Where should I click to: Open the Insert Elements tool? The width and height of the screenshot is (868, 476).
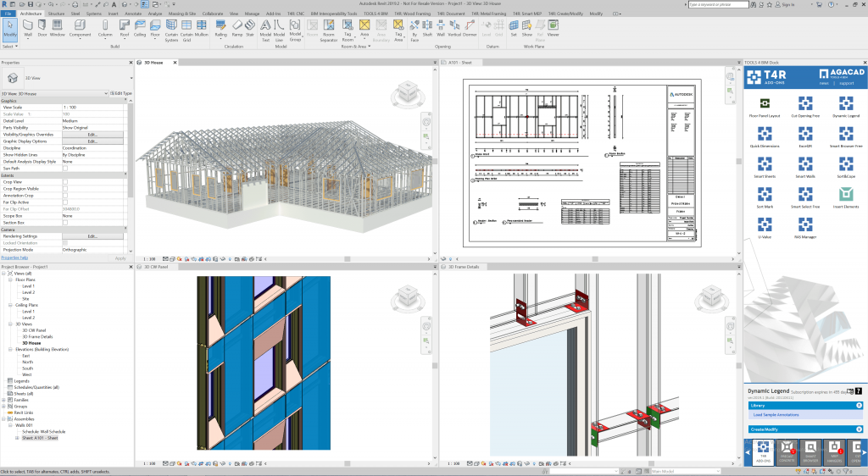(846, 196)
